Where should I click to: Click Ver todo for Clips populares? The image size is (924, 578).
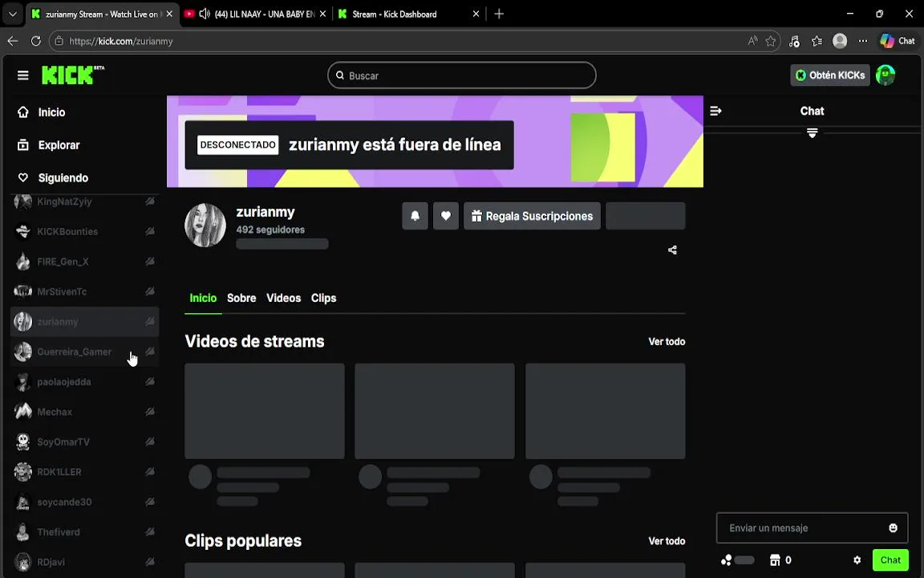point(667,541)
